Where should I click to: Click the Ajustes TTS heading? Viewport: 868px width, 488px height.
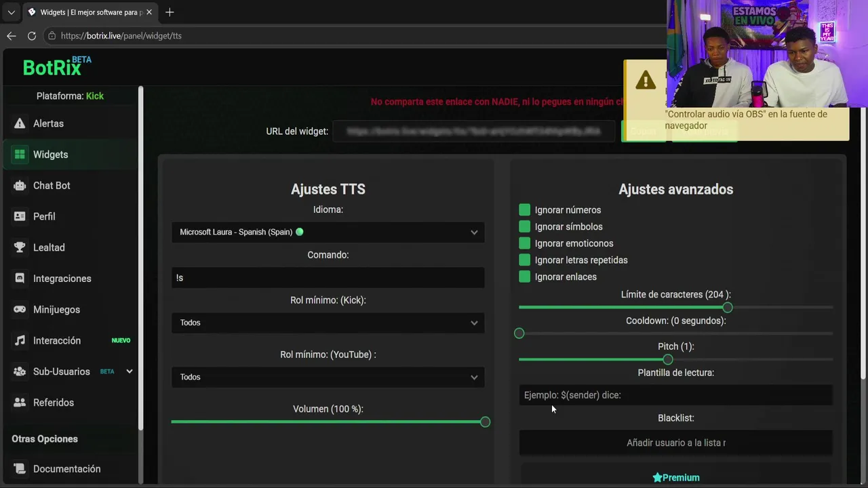point(328,190)
